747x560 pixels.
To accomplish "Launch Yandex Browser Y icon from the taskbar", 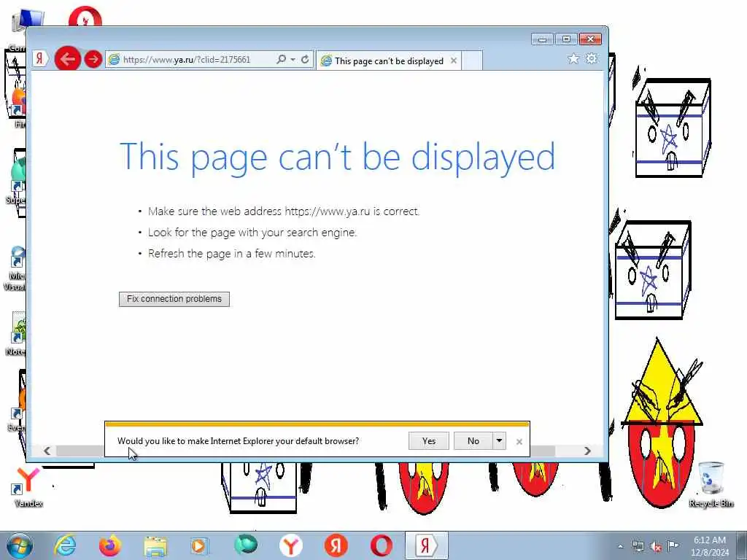I will coord(290,545).
